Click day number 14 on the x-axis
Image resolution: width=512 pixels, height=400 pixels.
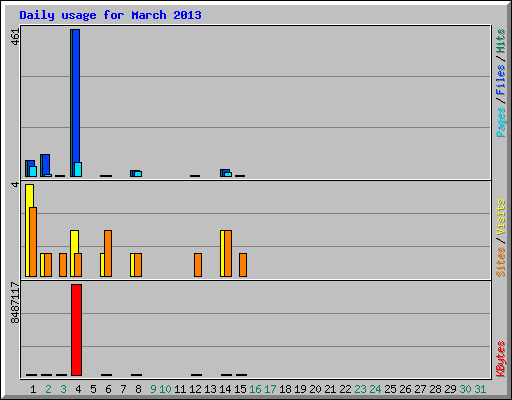pos(225,389)
